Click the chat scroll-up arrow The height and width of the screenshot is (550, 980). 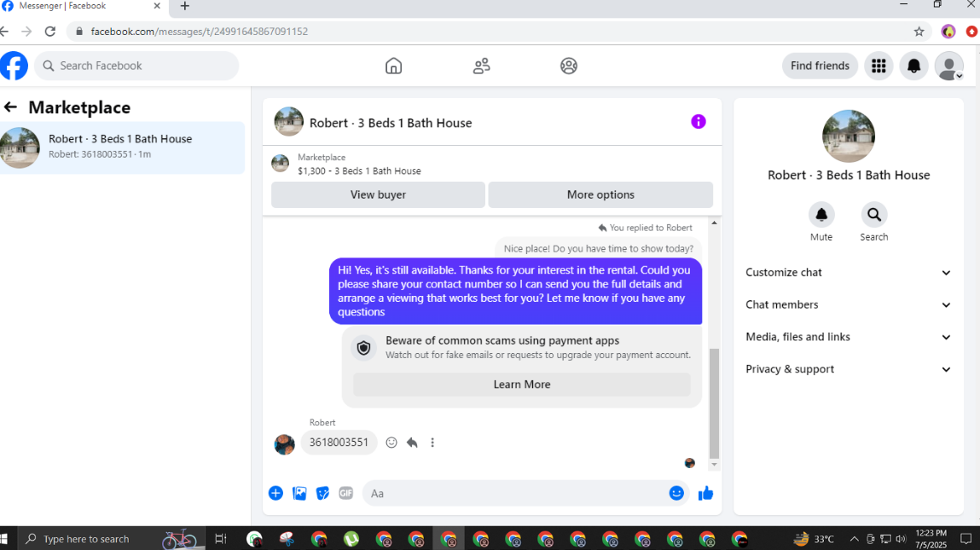(x=714, y=223)
